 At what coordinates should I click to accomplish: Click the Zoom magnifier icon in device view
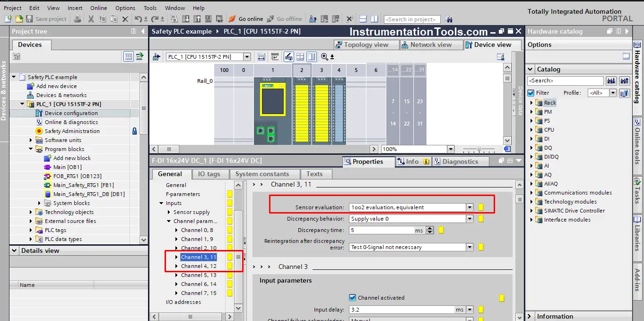point(324,57)
